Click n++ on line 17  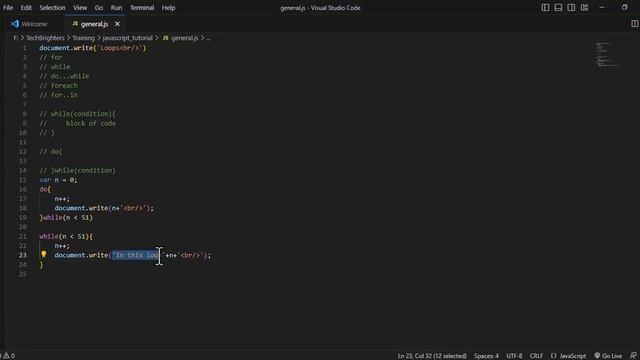pyautogui.click(x=62, y=199)
